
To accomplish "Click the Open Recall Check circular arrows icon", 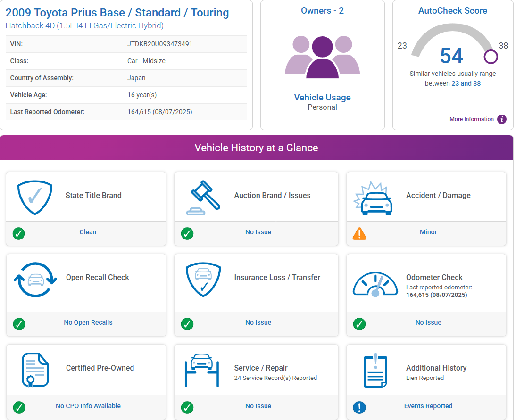I will (35, 280).
